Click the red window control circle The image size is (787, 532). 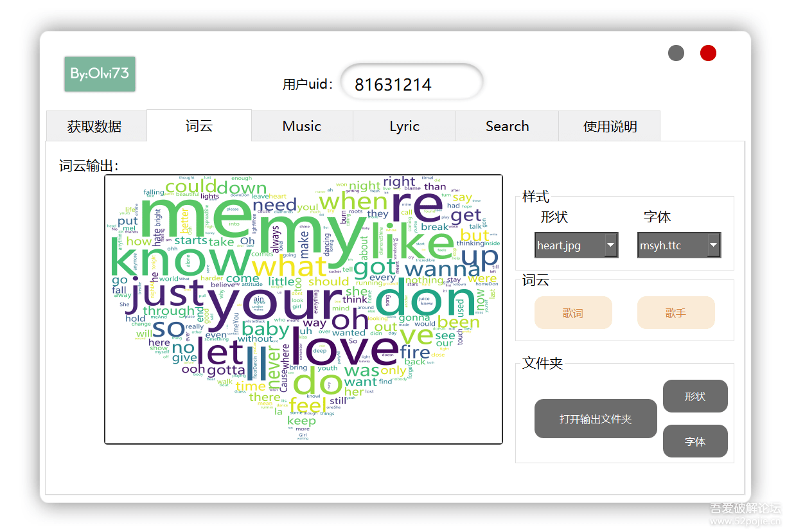click(x=708, y=53)
